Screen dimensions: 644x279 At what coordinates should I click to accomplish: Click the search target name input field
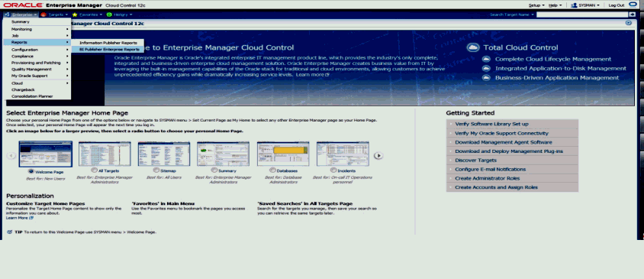[582, 15]
